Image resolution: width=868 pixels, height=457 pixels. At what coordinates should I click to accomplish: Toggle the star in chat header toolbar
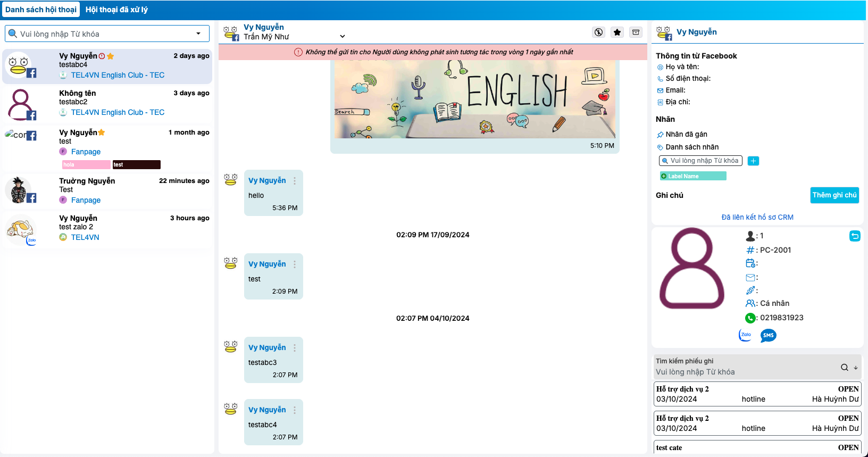coord(617,32)
